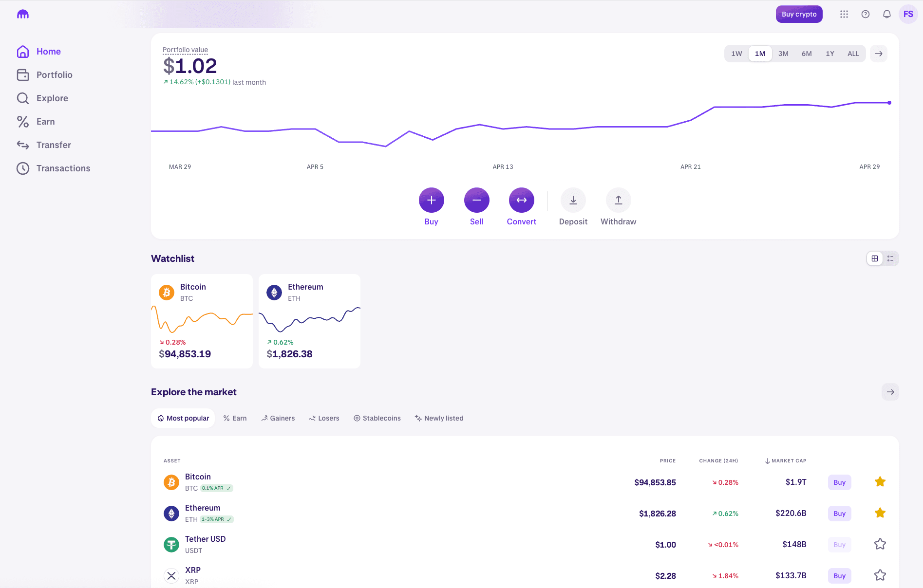Unstar Bitcoin from the watchlist
Viewport: 923px width, 588px height.
pyautogui.click(x=880, y=482)
